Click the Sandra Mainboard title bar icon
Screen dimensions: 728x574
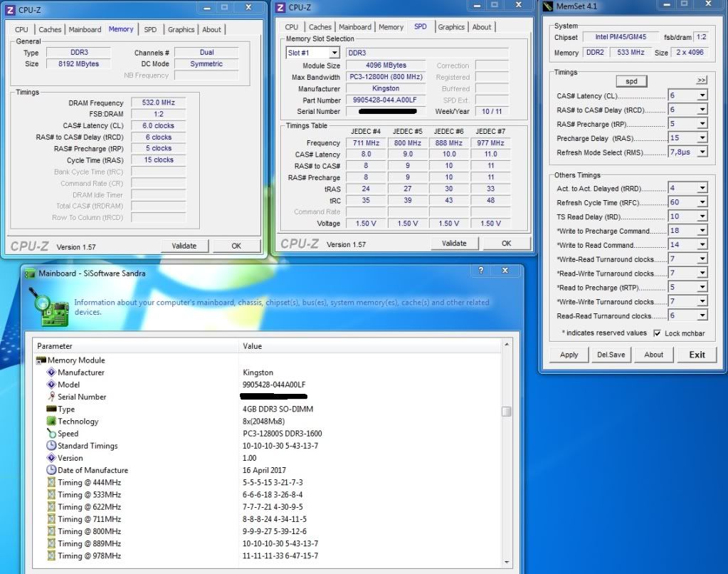coord(30,273)
